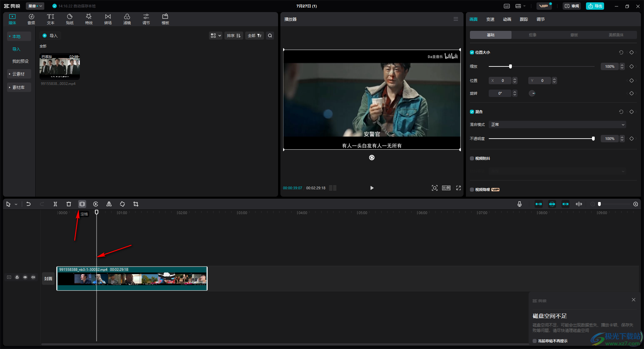Click the mirror flip icon in timeline toolbar
The image size is (644, 349).
(x=109, y=204)
